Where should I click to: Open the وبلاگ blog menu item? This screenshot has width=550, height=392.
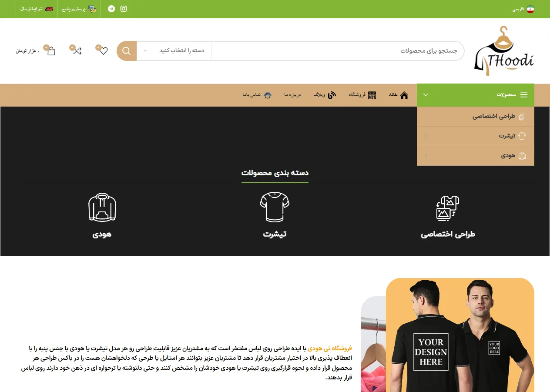[325, 95]
